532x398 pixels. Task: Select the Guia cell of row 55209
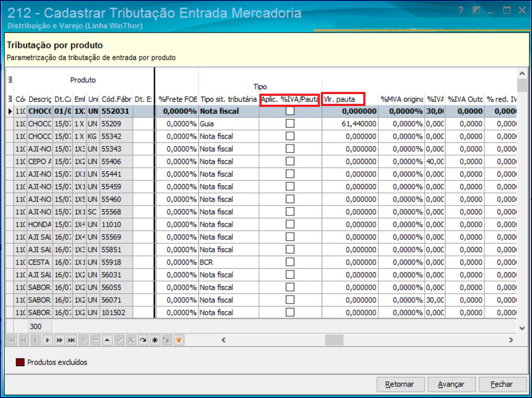click(228, 124)
